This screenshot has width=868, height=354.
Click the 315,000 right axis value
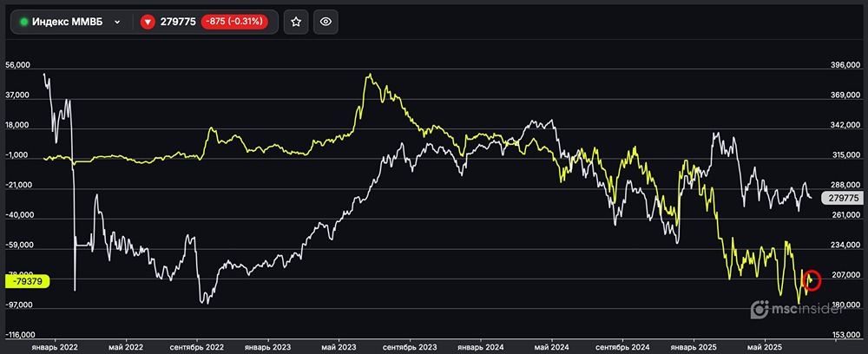point(845,155)
